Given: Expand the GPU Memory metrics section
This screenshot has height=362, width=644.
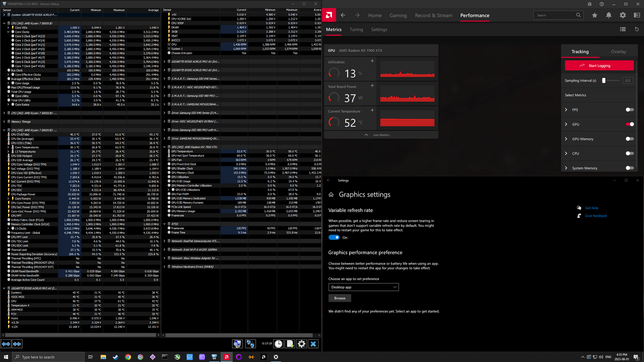Looking at the screenshot, I should (566, 139).
